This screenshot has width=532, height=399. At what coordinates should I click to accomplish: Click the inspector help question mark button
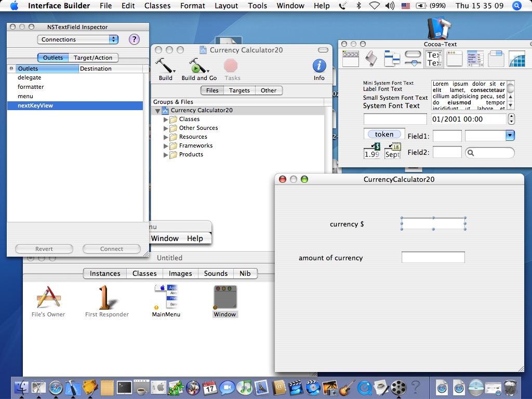pyautogui.click(x=135, y=39)
